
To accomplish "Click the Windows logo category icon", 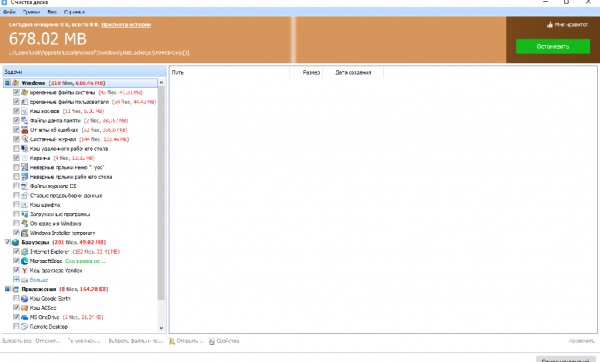I will 15,83.
